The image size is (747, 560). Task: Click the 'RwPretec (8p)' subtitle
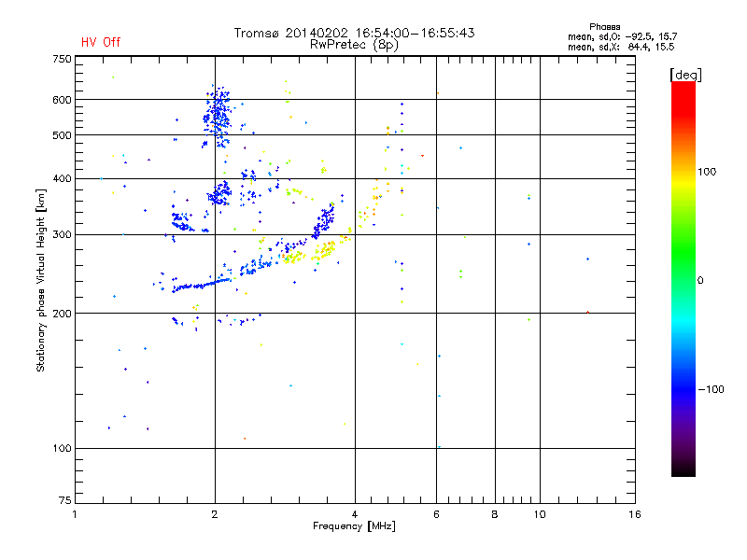point(354,45)
